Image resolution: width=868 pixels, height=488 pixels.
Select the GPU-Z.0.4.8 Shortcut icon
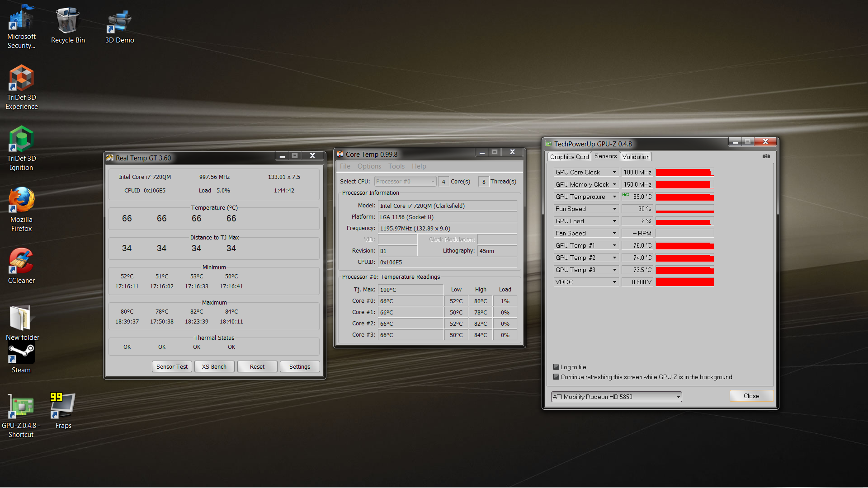[x=21, y=416]
